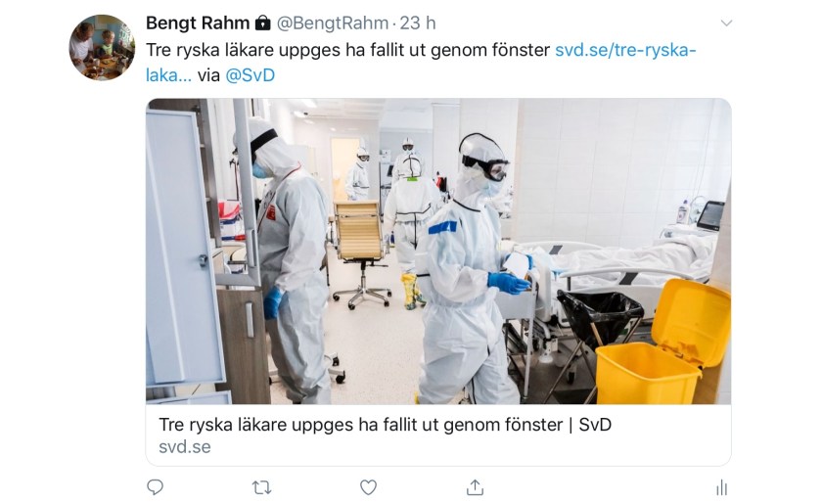The width and height of the screenshot is (822, 504).
Task: Like the tweet with the heart icon
Action: coord(368,487)
